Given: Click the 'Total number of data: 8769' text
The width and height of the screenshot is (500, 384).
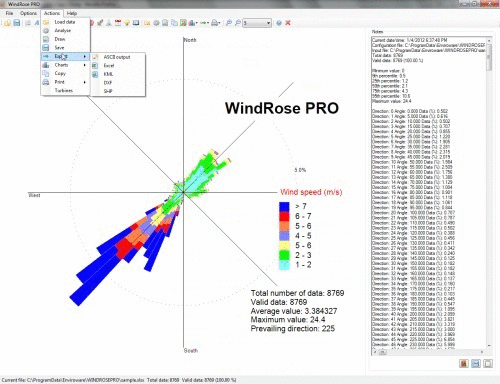Looking at the screenshot, I should [297, 293].
